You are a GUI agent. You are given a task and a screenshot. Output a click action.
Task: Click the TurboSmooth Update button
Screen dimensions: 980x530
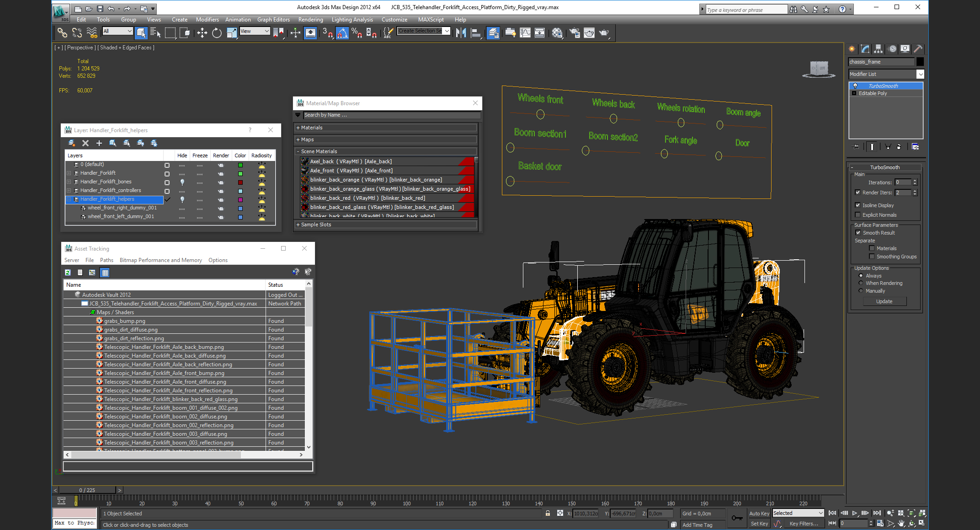884,301
